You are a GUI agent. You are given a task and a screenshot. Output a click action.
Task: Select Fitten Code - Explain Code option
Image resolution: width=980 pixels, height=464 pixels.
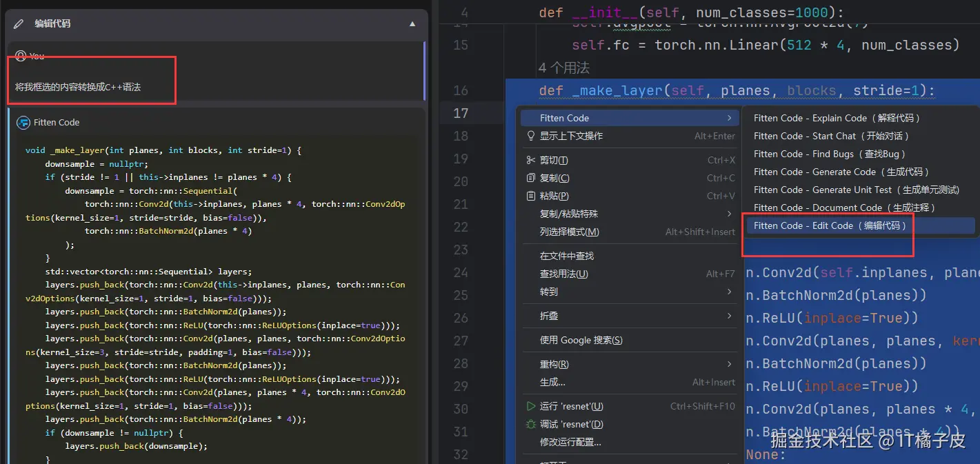(x=860, y=118)
